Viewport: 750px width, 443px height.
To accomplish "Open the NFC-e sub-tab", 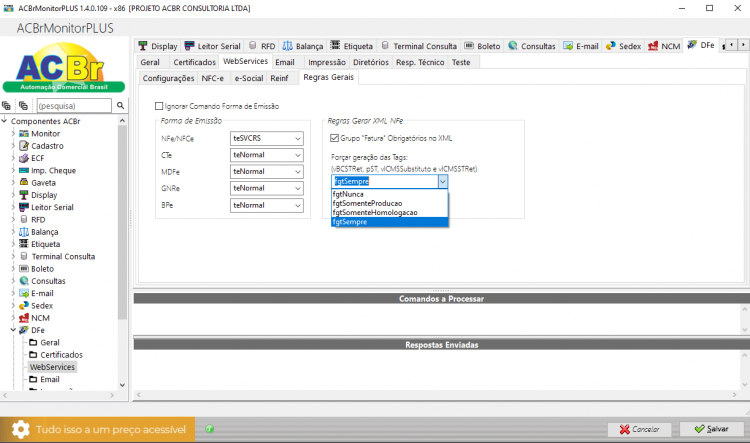I will 212,78.
